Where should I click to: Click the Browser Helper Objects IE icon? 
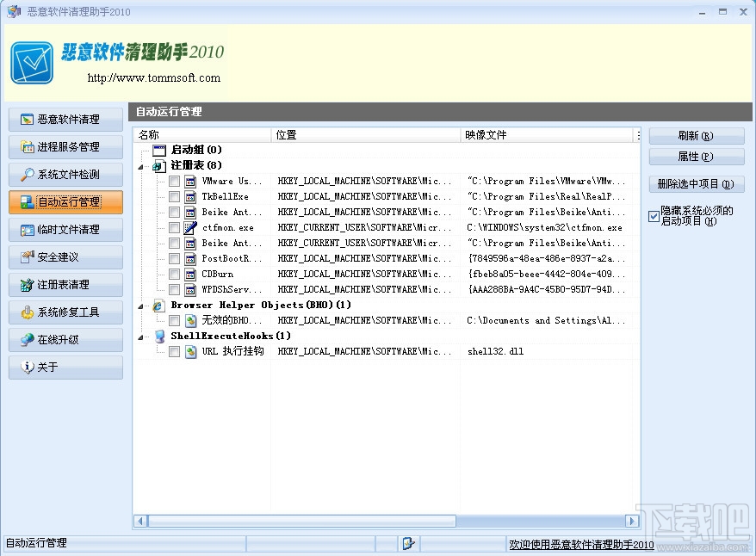(158, 306)
